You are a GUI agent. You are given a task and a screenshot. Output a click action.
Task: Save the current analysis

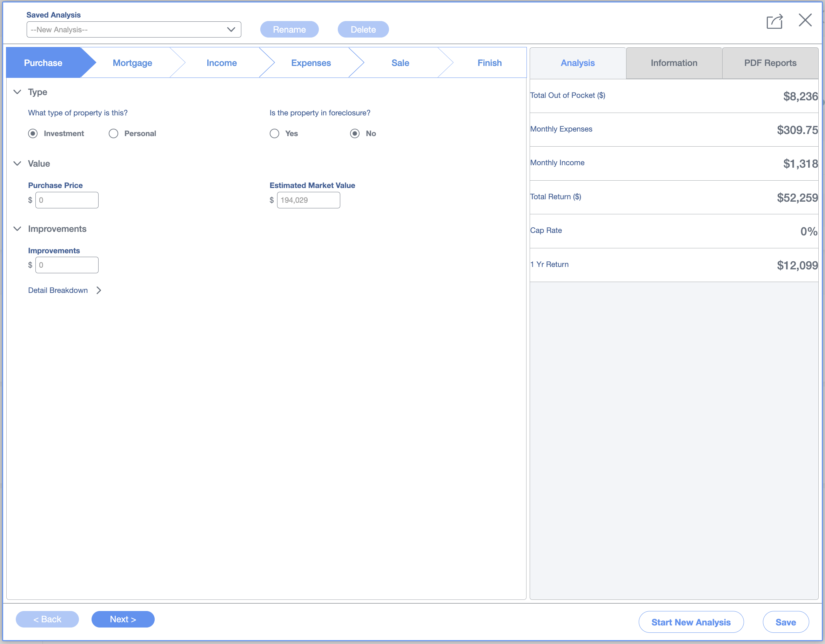click(x=786, y=622)
